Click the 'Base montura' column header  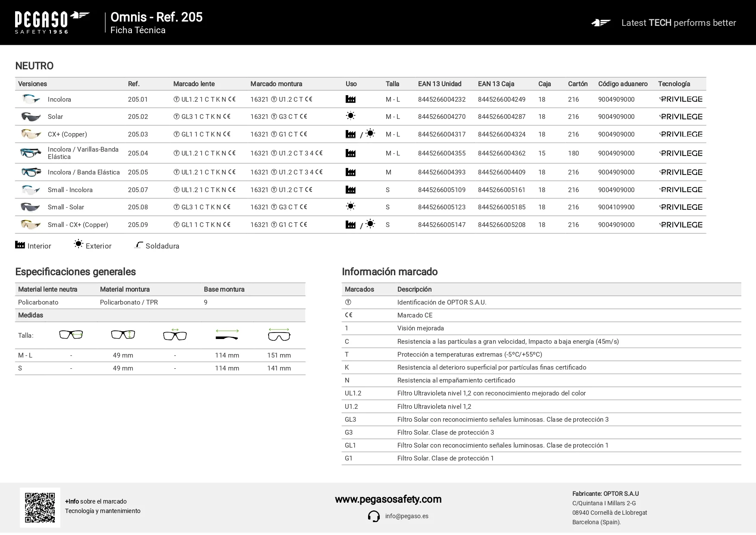(x=224, y=289)
